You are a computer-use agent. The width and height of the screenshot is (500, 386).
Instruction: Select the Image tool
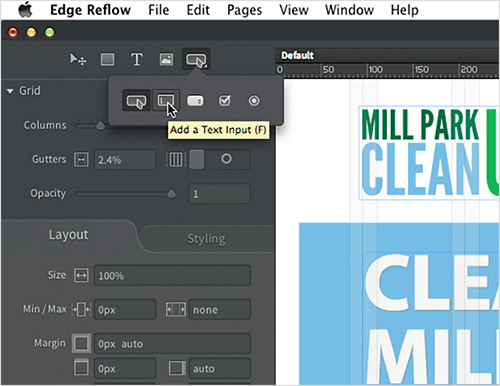tap(166, 59)
